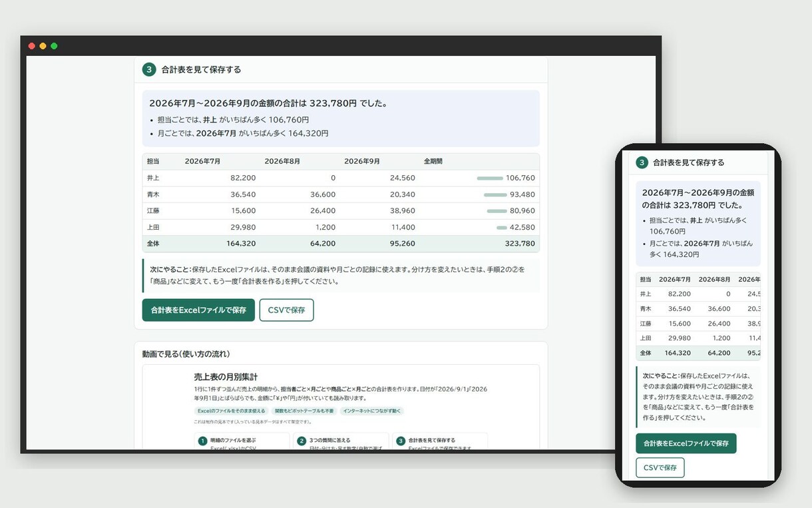Click the 担当ごとでは summary bullet in desktop window
Viewport: 812px width, 508px height.
233,120
